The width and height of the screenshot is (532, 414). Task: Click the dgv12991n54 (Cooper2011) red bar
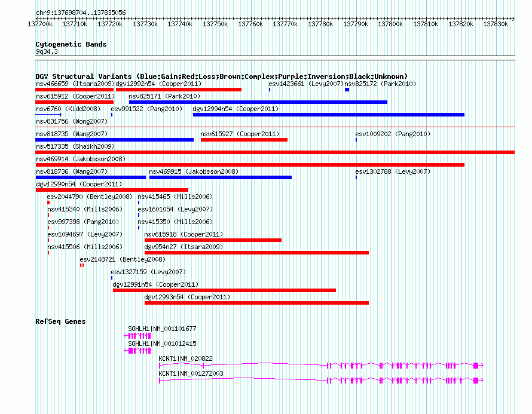[224, 290]
